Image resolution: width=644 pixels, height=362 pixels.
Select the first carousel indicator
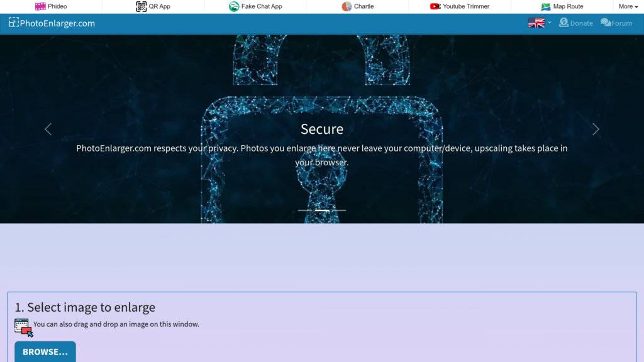click(305, 210)
